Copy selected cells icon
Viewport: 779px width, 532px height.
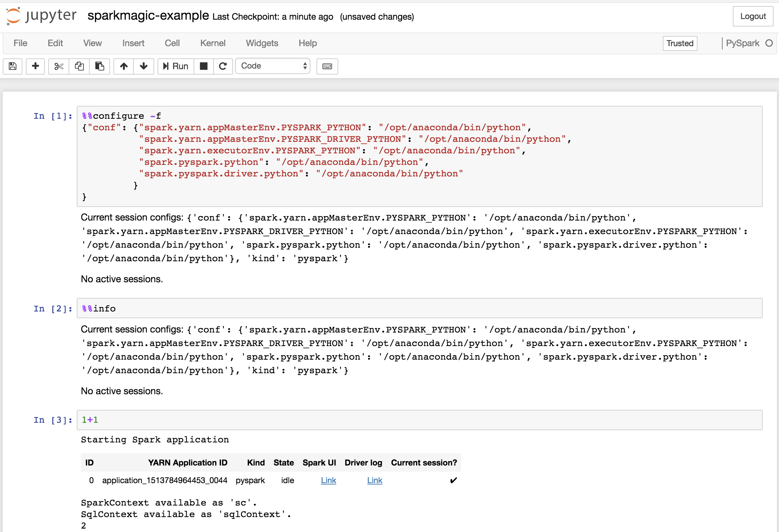pyautogui.click(x=79, y=66)
